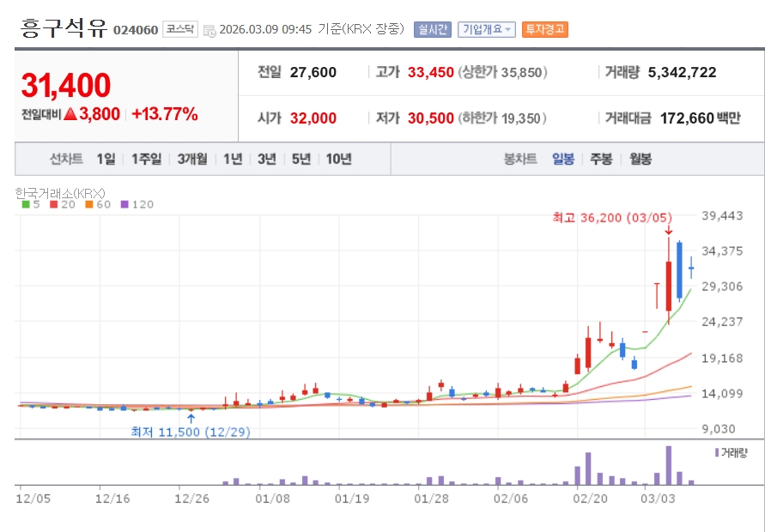Switch to 월봉 monthly candle chart
This screenshot has width=765, height=532.
(x=641, y=159)
